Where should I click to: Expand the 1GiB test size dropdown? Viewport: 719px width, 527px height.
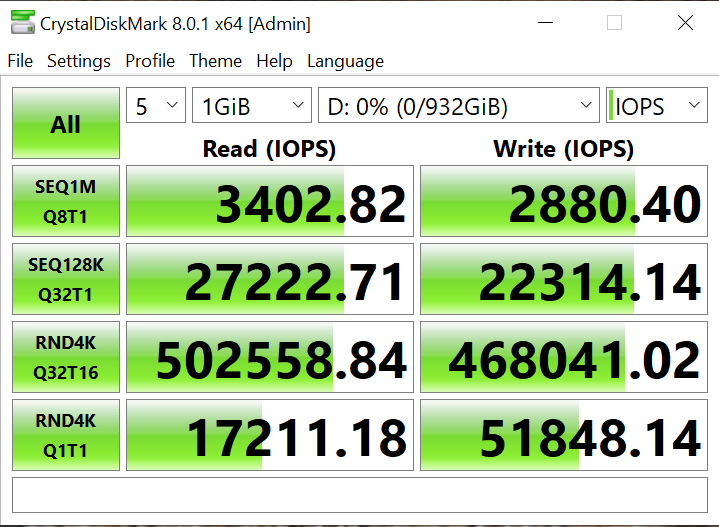click(252, 106)
